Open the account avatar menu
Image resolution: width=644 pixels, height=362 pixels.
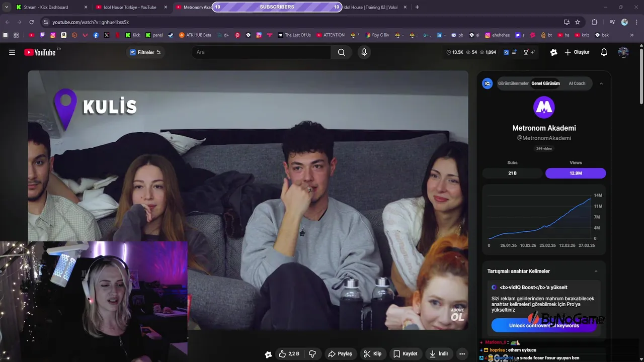(623, 52)
